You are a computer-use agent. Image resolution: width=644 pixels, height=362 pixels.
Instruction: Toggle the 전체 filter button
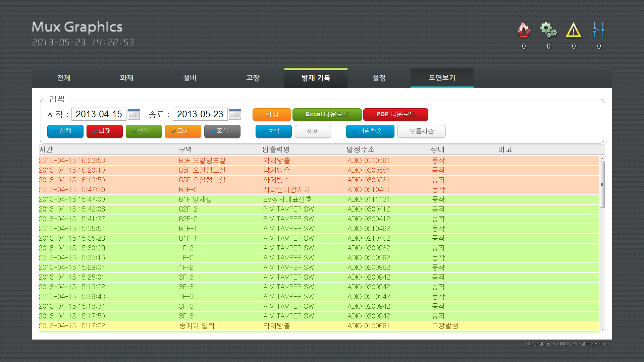click(65, 131)
